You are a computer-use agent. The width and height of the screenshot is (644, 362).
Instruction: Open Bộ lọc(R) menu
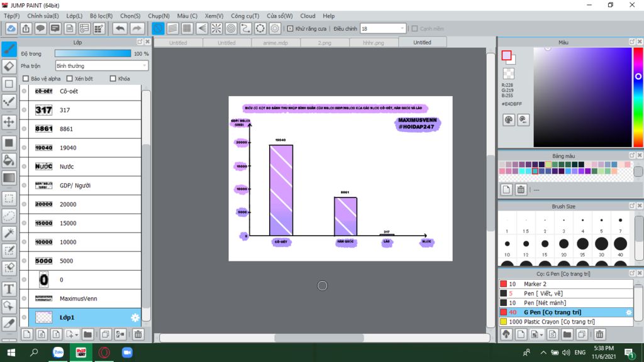click(x=101, y=16)
